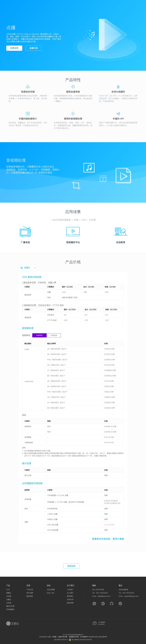Open 云处理 footer link

[9, 602]
